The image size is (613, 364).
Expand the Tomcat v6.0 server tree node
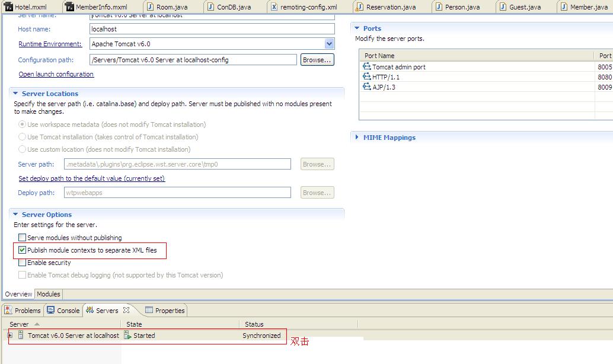(9, 335)
